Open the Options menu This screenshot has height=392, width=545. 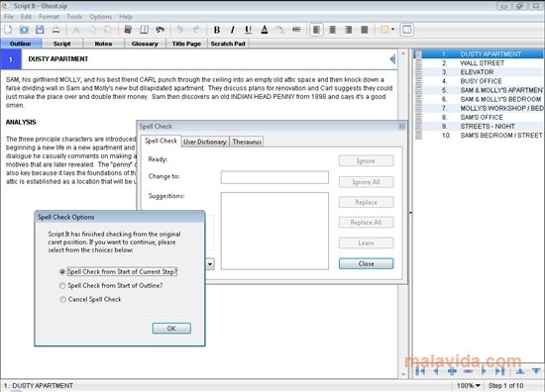tap(101, 17)
